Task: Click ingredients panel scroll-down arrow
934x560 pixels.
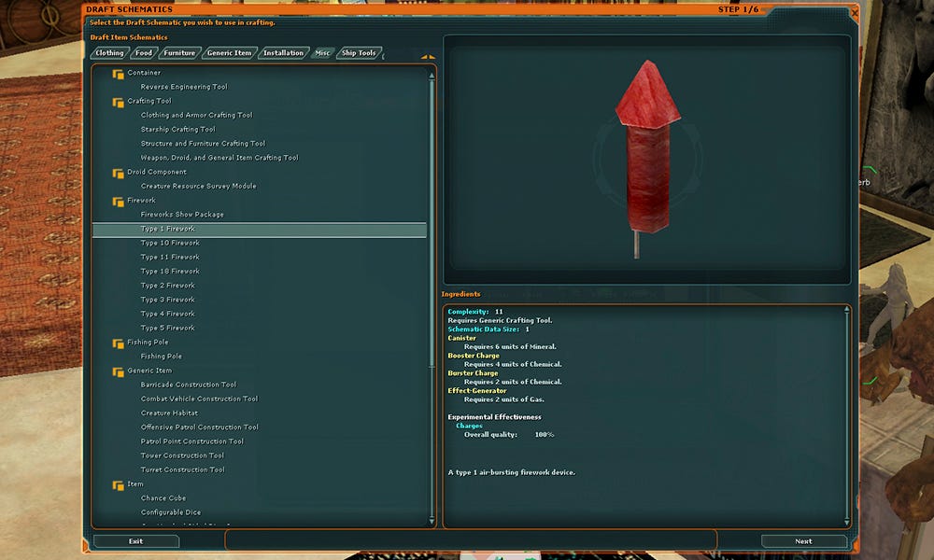Action: 846,522
